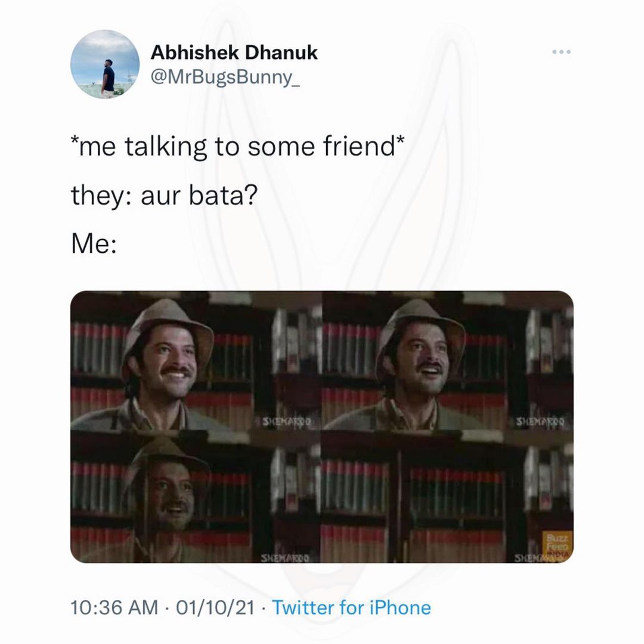
Task: Open the Twitter for iPhone source link
Action: pyautogui.click(x=352, y=608)
